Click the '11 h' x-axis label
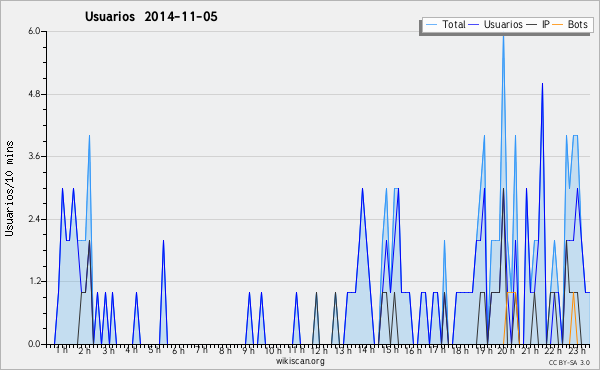 [x=296, y=350]
